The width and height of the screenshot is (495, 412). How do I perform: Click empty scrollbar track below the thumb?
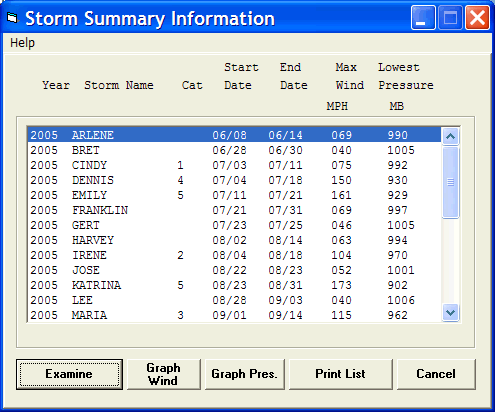[450, 261]
